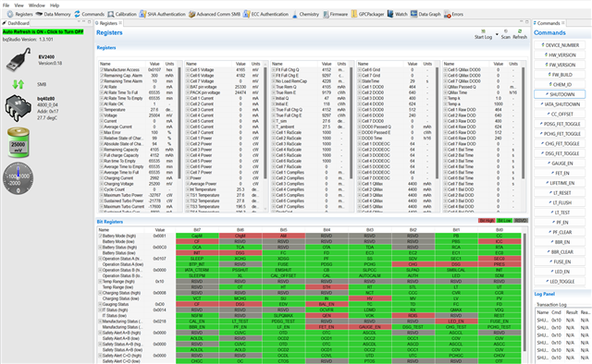Select the Registers view tab
This screenshot has height=364, width=592.
(x=108, y=23)
